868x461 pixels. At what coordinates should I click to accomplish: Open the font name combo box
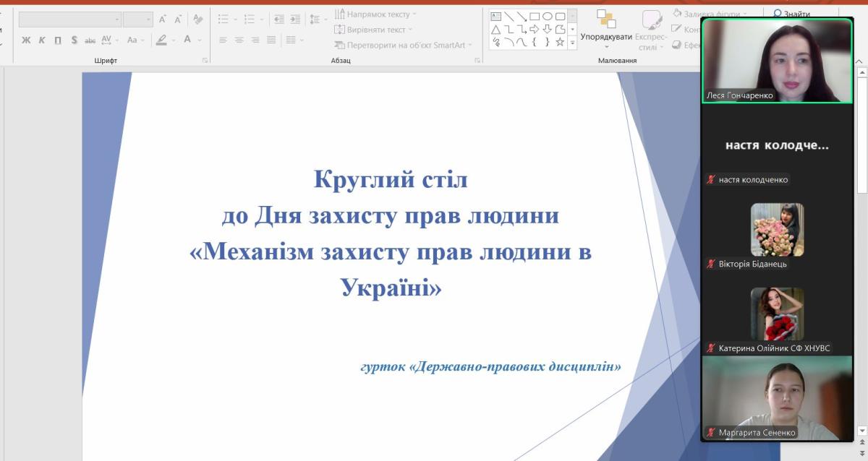[70, 20]
